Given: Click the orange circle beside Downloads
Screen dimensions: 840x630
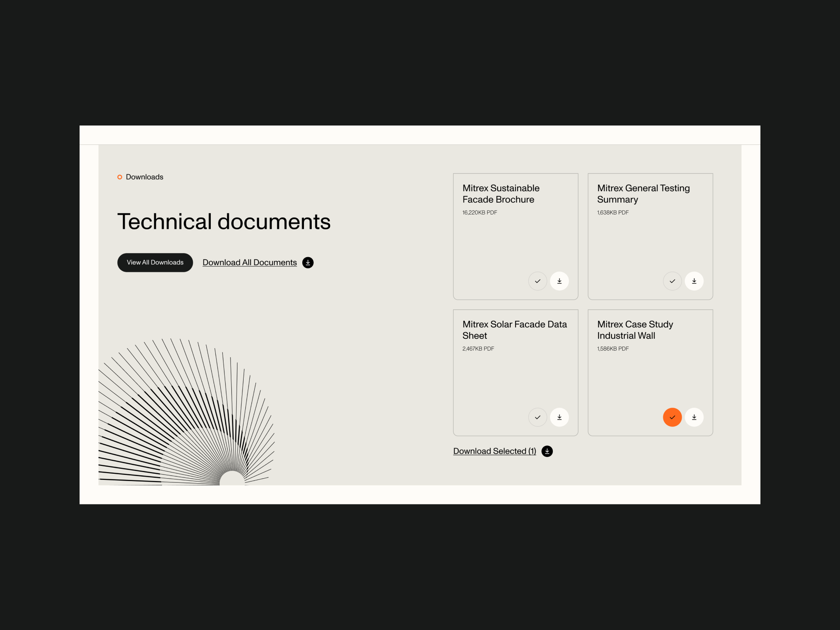Looking at the screenshot, I should [x=120, y=177].
